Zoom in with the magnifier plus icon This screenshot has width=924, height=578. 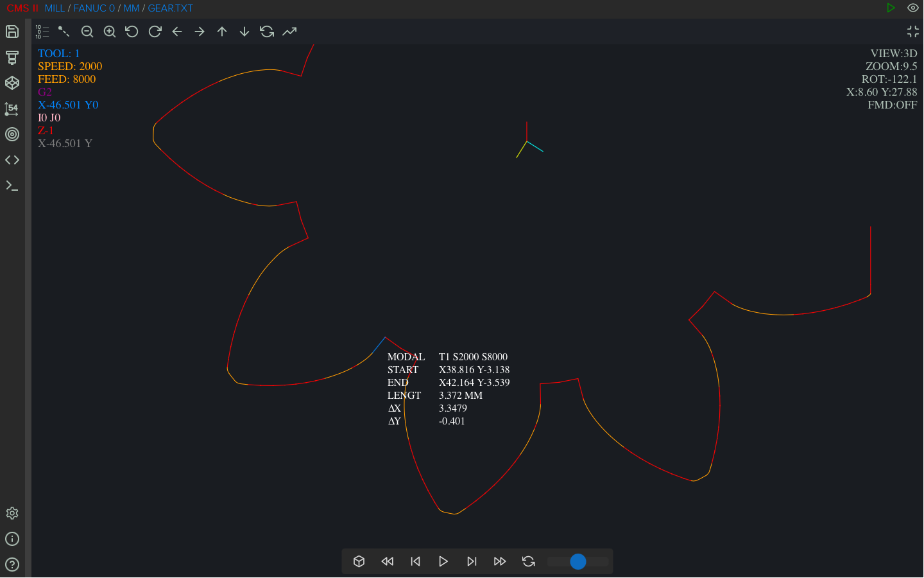point(110,31)
